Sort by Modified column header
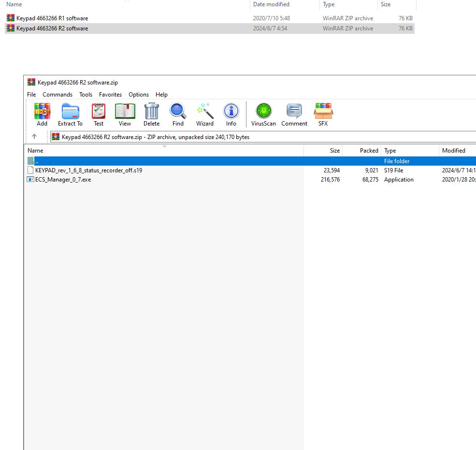476x450 pixels. coord(458,151)
